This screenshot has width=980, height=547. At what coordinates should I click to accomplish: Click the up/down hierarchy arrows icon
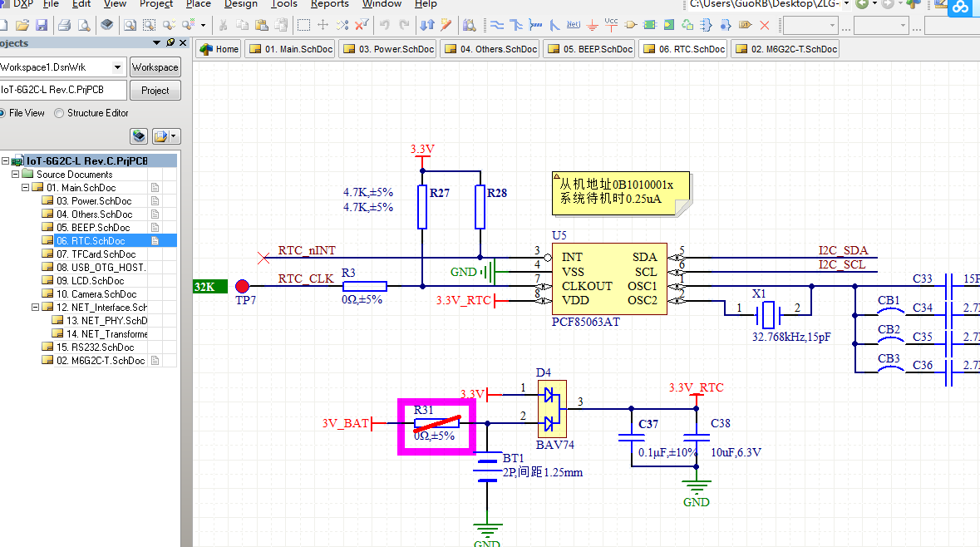point(427,25)
